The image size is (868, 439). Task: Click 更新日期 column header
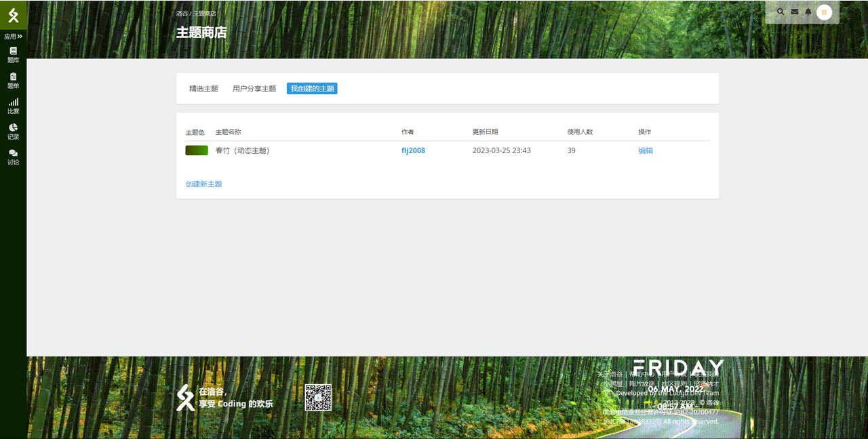486,132
